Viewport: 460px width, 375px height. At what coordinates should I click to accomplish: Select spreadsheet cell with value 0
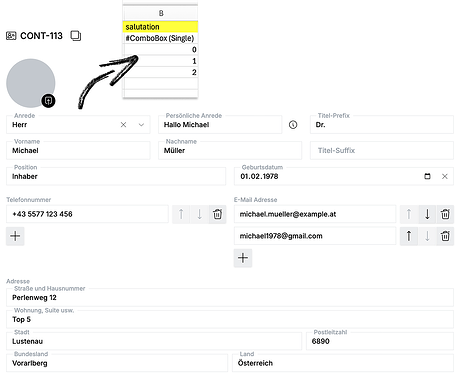(160, 49)
